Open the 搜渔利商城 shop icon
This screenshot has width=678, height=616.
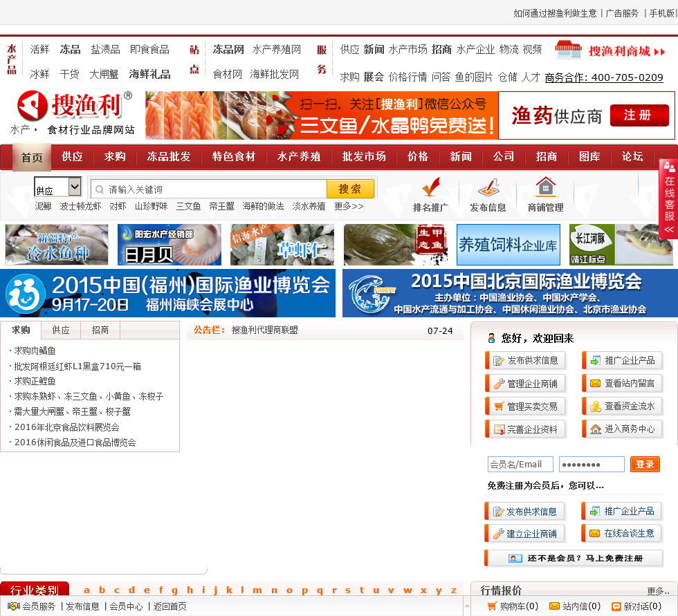568,50
